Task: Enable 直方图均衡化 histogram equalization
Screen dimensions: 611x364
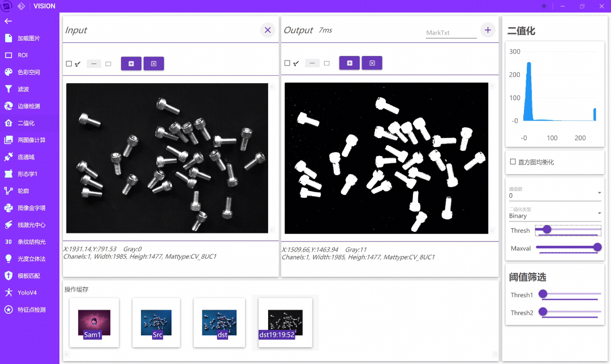Action: coord(514,162)
